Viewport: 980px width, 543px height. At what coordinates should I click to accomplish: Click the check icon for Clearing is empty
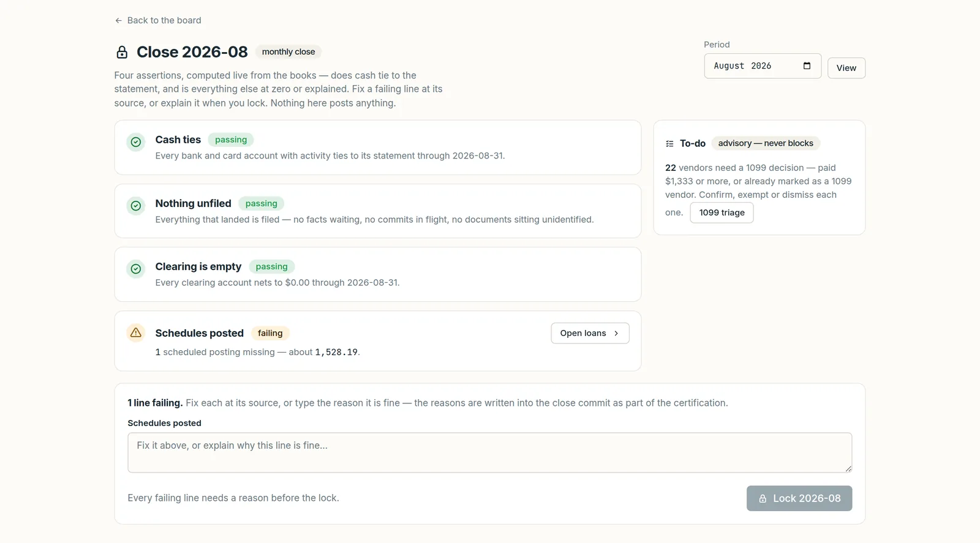click(x=136, y=269)
